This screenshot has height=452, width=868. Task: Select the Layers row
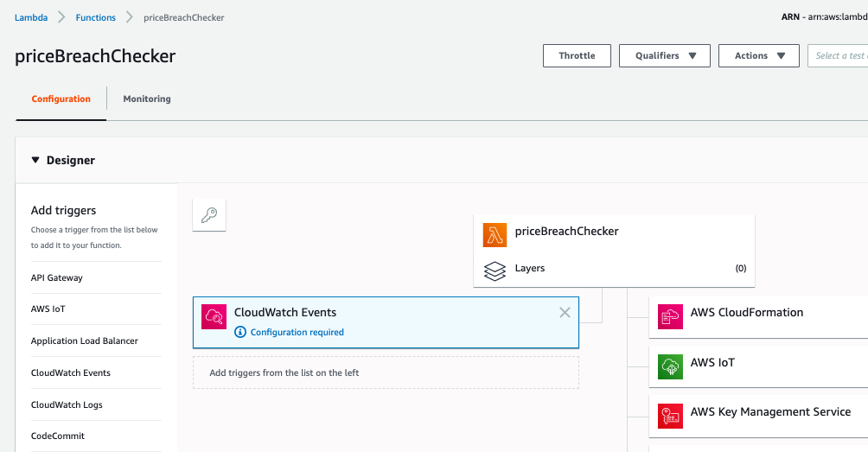(x=614, y=268)
